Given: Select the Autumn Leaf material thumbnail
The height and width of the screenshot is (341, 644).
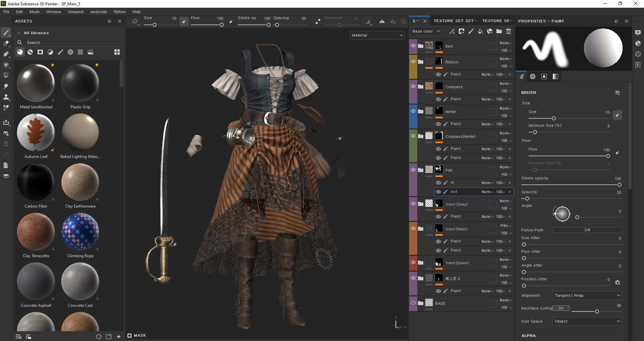Looking at the screenshot, I should 36,132.
